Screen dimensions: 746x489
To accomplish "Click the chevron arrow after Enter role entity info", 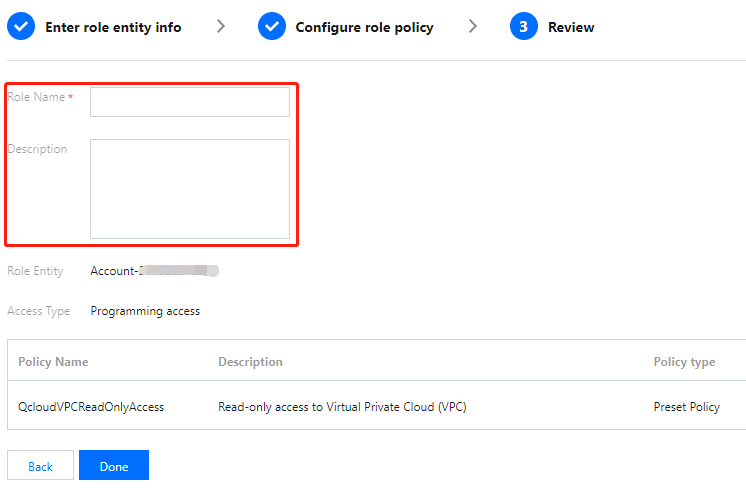I will click(221, 27).
